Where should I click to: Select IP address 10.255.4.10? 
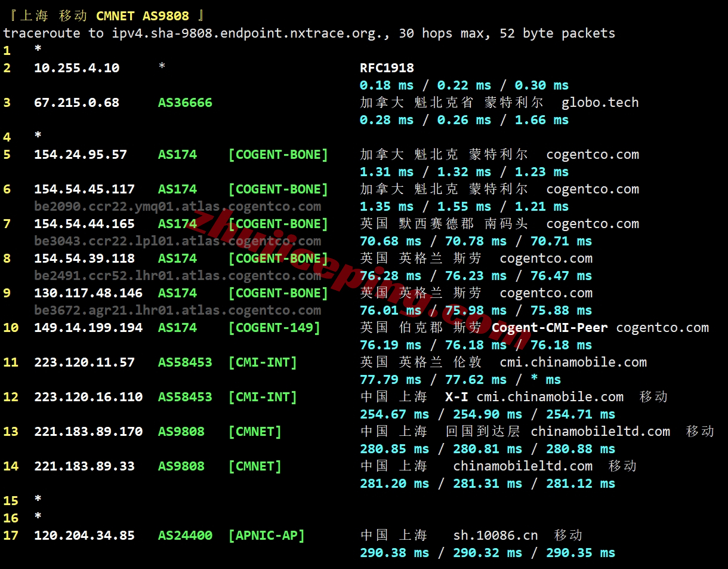click(76, 68)
